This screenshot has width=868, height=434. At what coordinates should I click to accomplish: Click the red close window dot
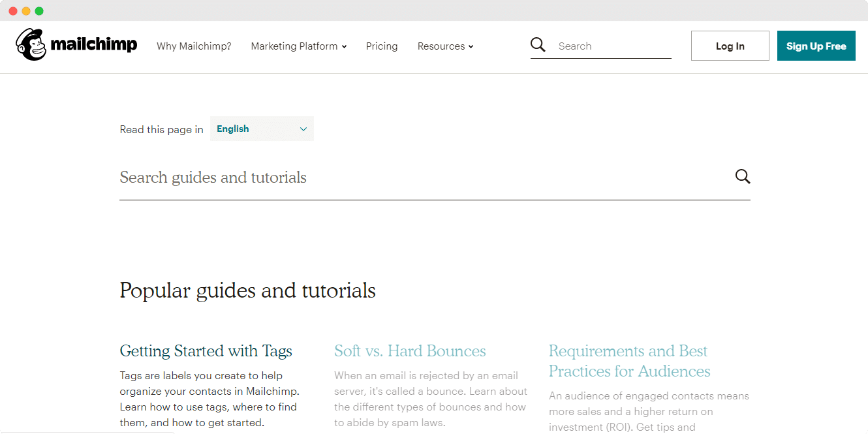[x=13, y=11]
